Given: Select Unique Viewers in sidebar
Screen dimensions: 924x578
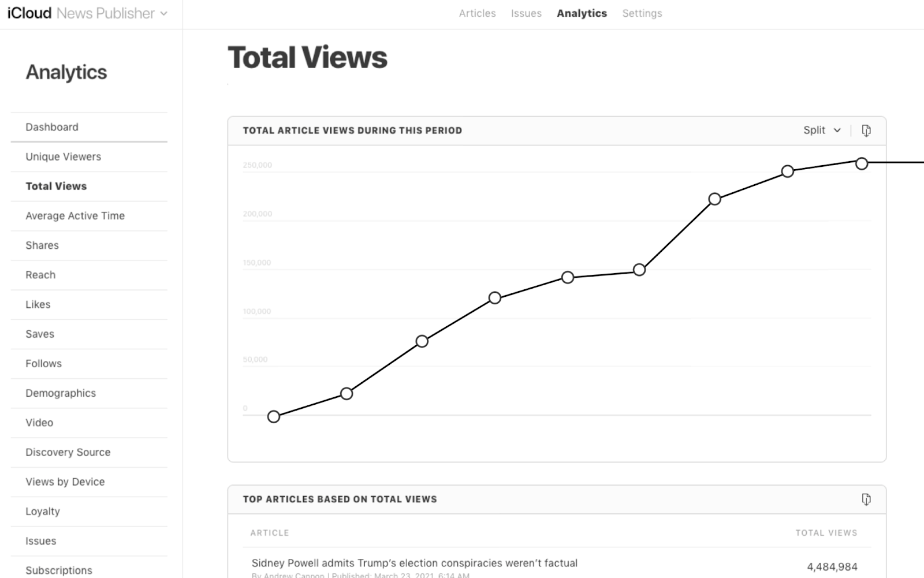Looking at the screenshot, I should (63, 156).
